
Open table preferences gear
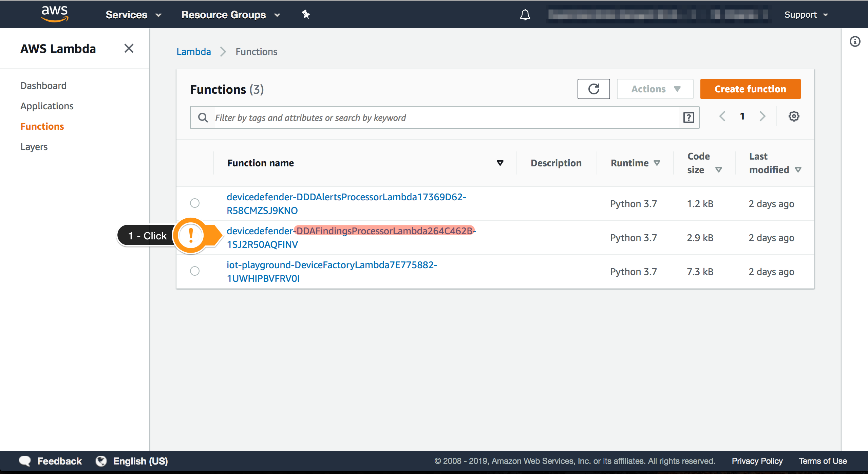click(x=794, y=116)
